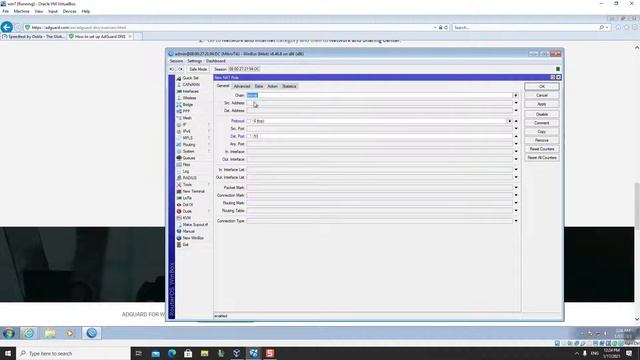Image resolution: width=640 pixels, height=360 pixels.
Task: Open Quick Set in the WinBox sidebar
Action: [x=190, y=78]
